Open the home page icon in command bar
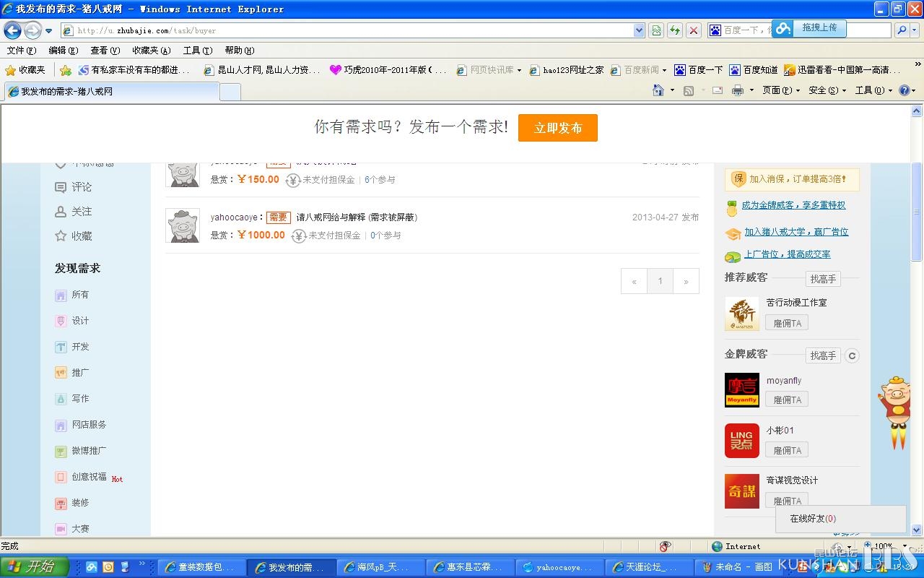The width and height of the screenshot is (924, 578). point(658,90)
